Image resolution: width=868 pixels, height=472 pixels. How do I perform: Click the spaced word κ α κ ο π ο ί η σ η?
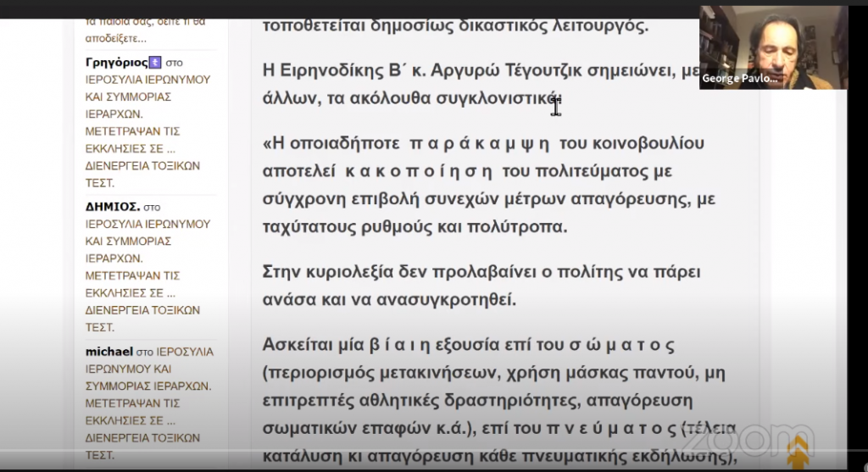pyautogui.click(x=419, y=171)
